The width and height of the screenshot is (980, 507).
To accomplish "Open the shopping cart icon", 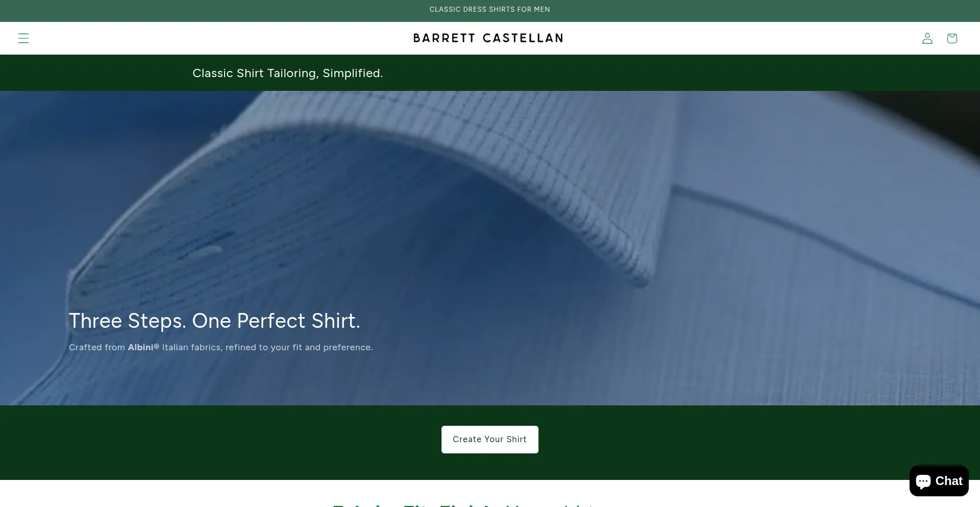I will pos(952,38).
